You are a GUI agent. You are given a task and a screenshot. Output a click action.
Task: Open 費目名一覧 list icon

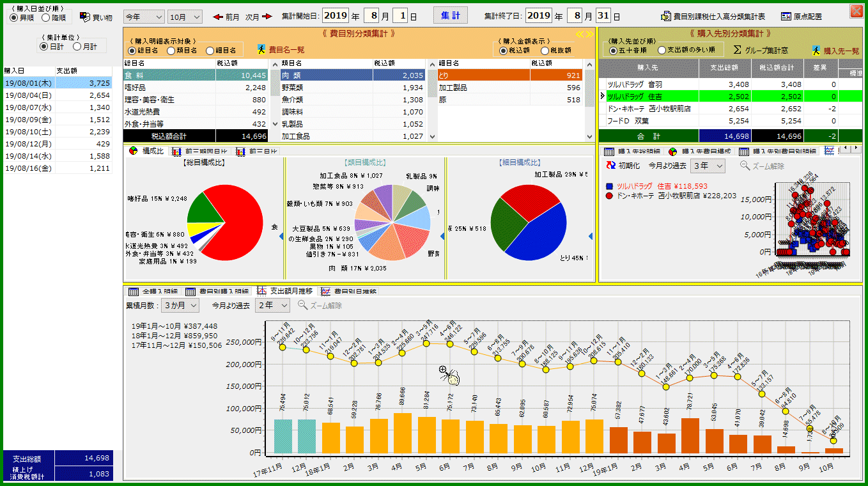click(x=262, y=49)
